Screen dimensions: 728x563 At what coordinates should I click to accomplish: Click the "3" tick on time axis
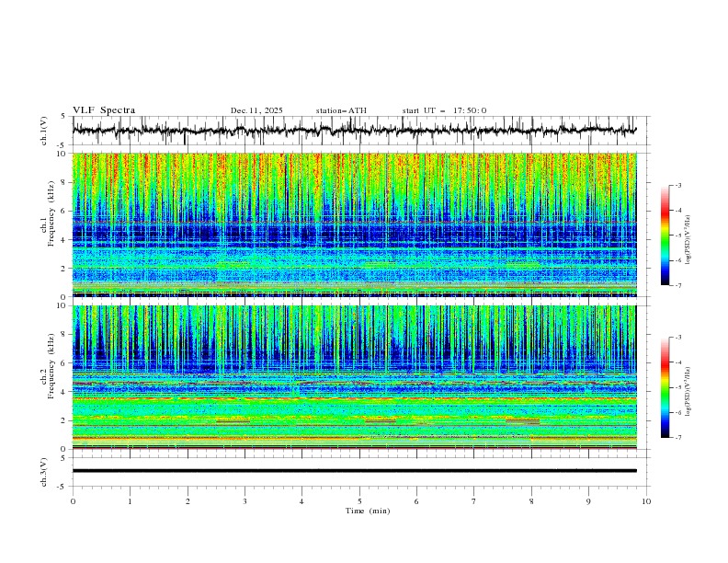(x=245, y=501)
